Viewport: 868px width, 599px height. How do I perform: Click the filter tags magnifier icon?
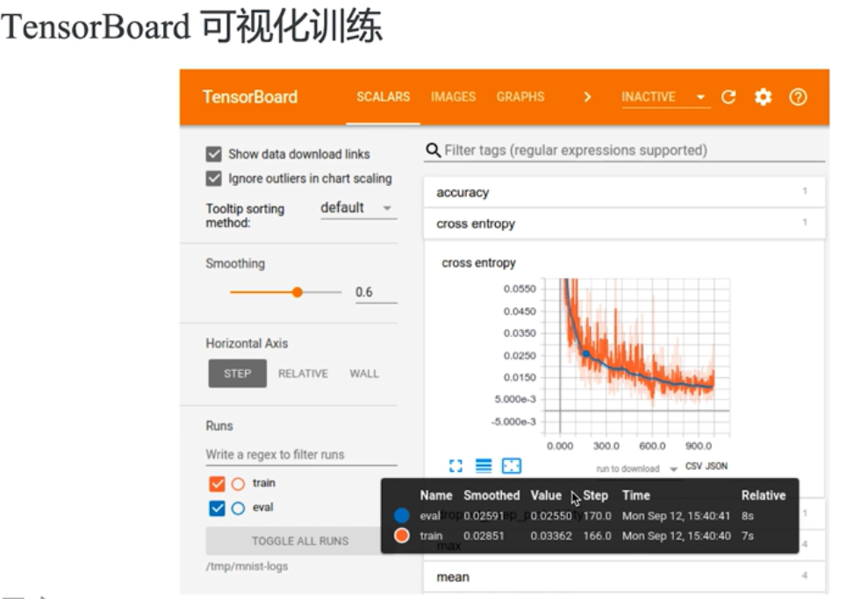[x=431, y=149]
